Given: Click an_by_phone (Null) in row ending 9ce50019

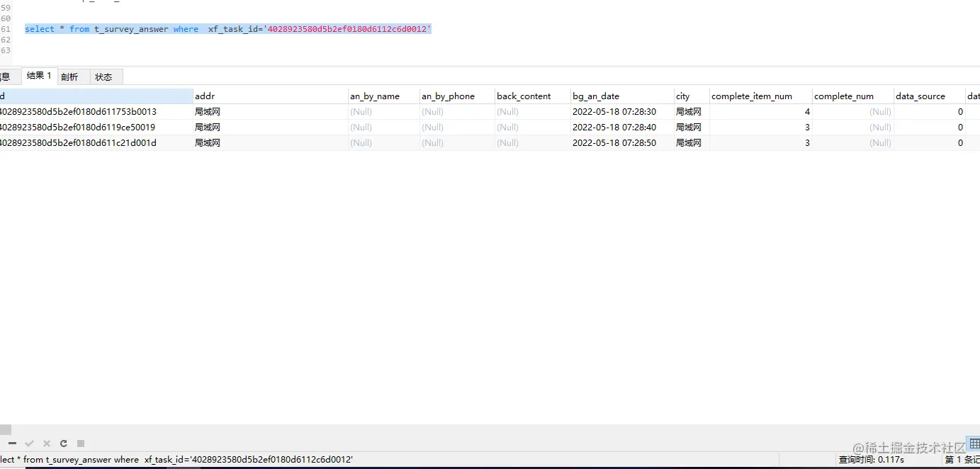Looking at the screenshot, I should point(457,127).
